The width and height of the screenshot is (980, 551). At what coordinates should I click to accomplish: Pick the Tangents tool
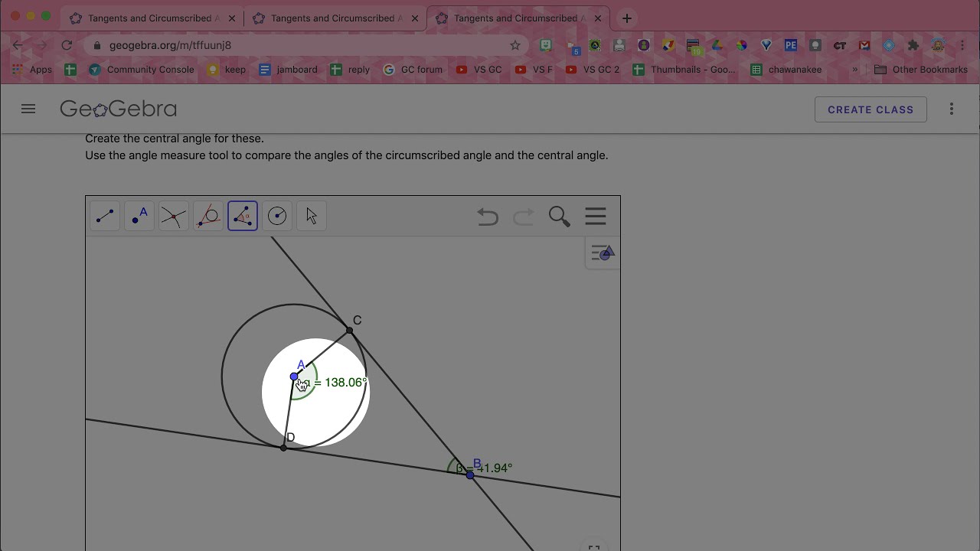tap(208, 217)
